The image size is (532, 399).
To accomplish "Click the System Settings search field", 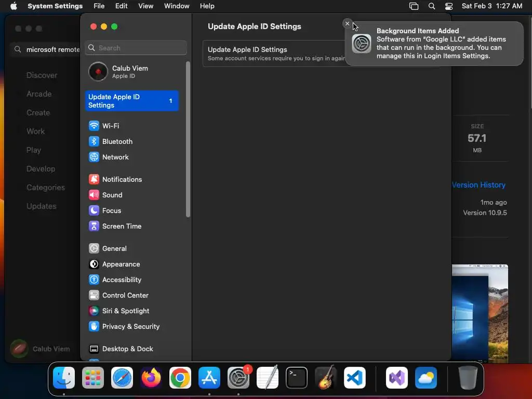I will pos(136,48).
